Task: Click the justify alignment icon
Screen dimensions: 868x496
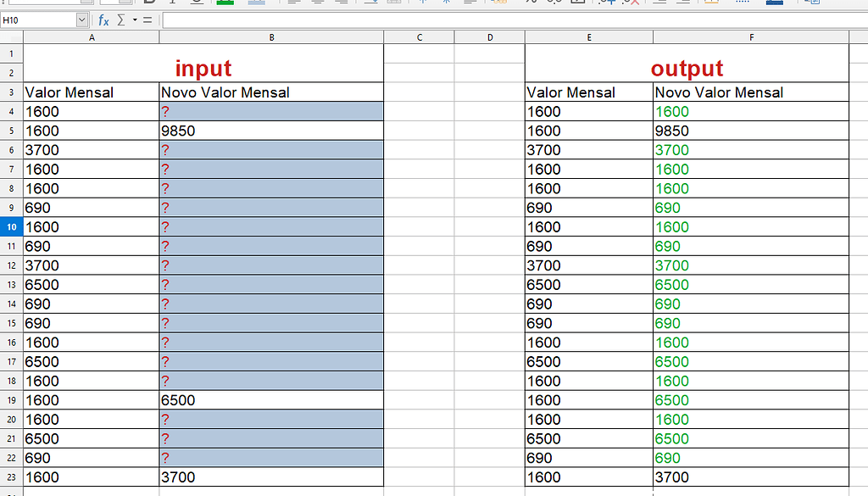Action: [x=370, y=3]
